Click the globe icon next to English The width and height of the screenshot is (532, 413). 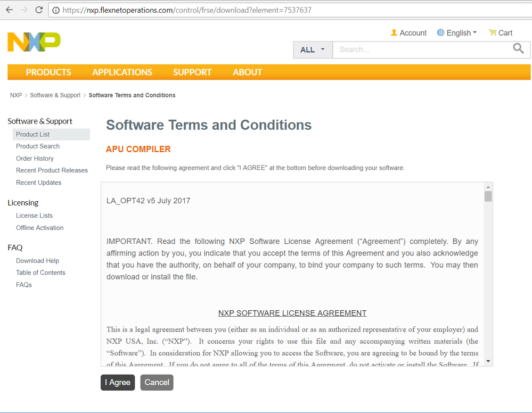(x=442, y=32)
